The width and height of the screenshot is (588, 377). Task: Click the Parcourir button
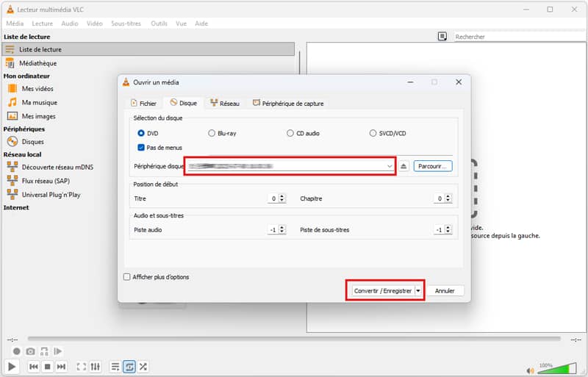(433, 166)
